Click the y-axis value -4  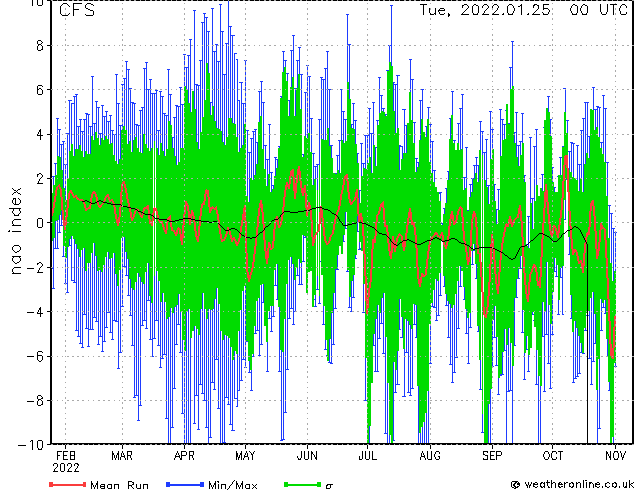[x=35, y=312]
